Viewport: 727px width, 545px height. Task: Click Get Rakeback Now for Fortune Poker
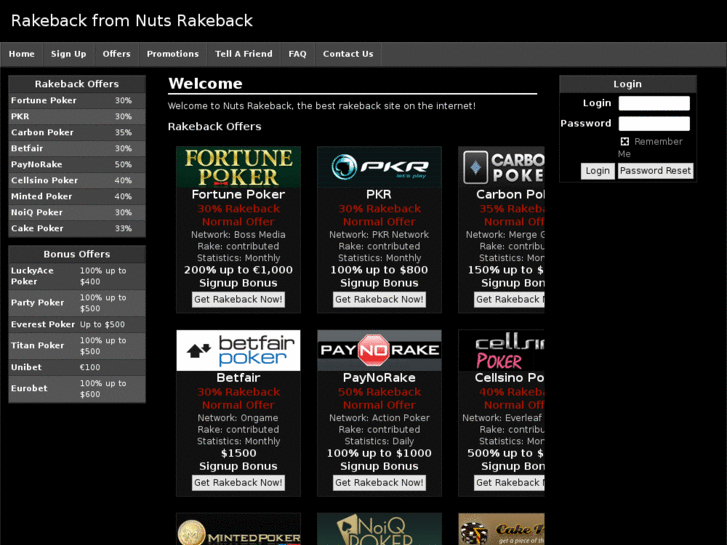[x=238, y=300]
